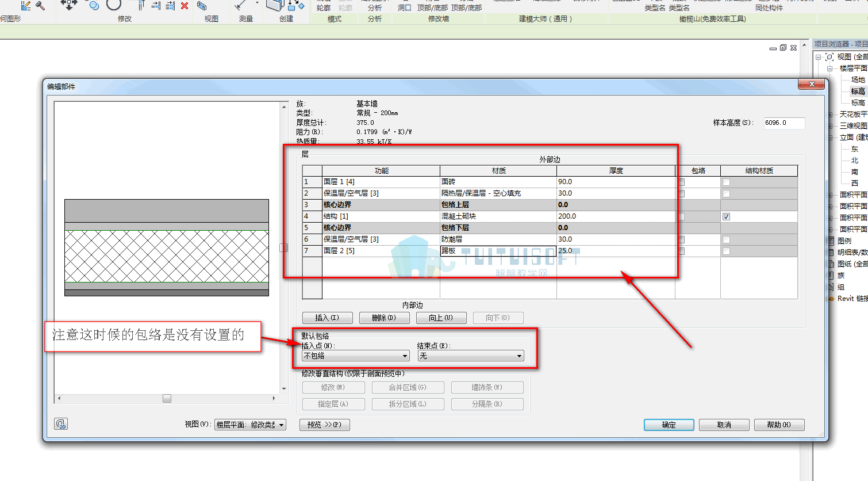This screenshot has width=868, height=481.
Task: Open the 视图 dropdown showing 楼层平面
Action: pyautogui.click(x=250, y=425)
